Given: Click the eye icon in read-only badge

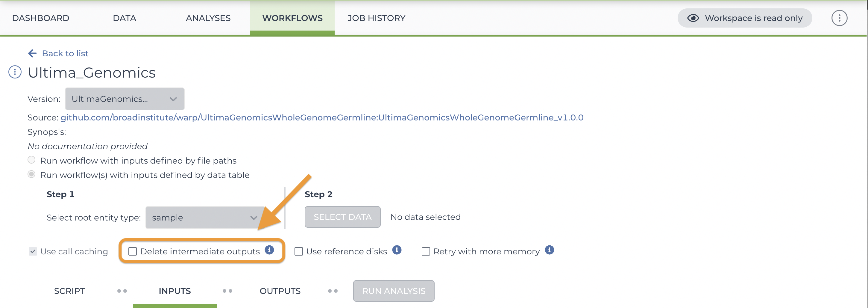Looking at the screenshot, I should (x=693, y=18).
